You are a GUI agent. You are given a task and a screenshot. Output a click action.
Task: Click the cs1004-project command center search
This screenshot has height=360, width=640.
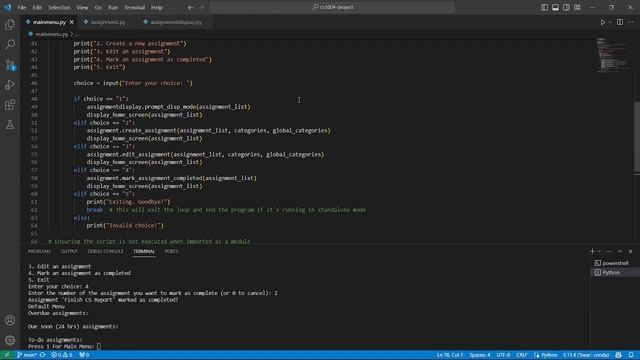332,7
